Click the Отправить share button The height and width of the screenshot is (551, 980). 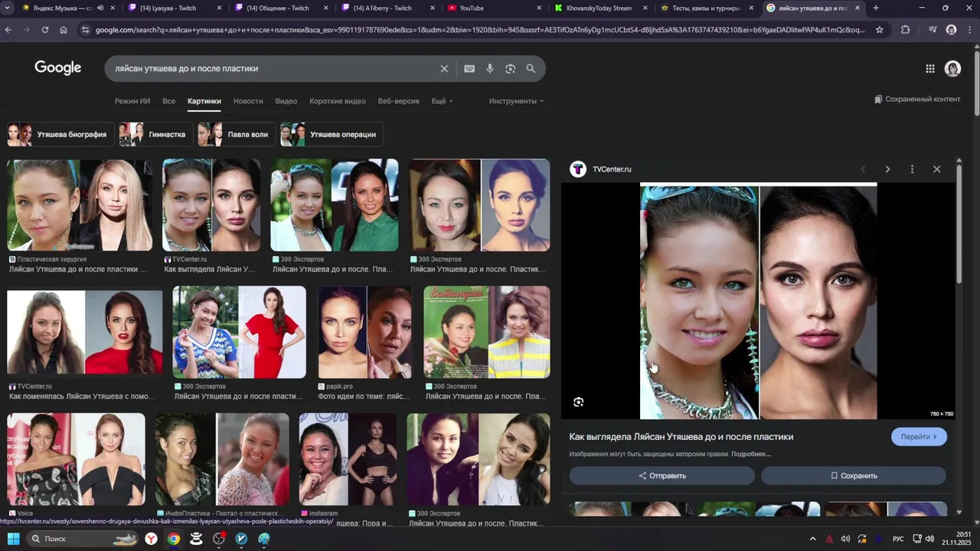coord(662,475)
